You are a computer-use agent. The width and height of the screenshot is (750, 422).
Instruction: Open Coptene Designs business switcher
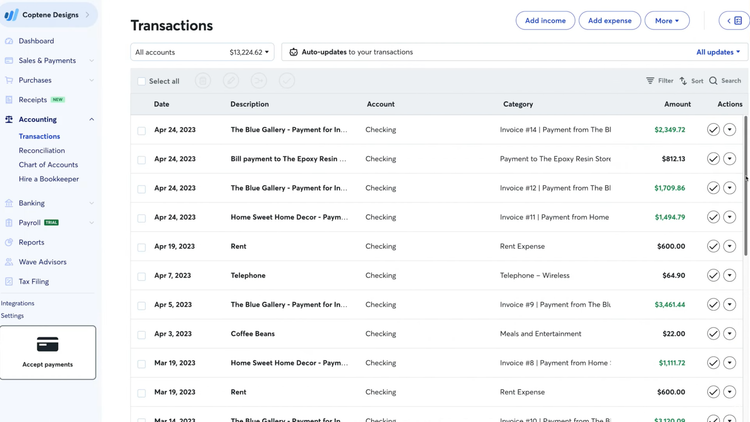pos(48,15)
